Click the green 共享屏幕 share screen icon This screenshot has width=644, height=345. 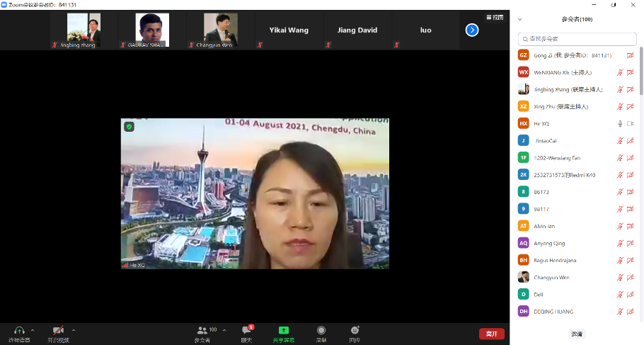tap(283, 330)
